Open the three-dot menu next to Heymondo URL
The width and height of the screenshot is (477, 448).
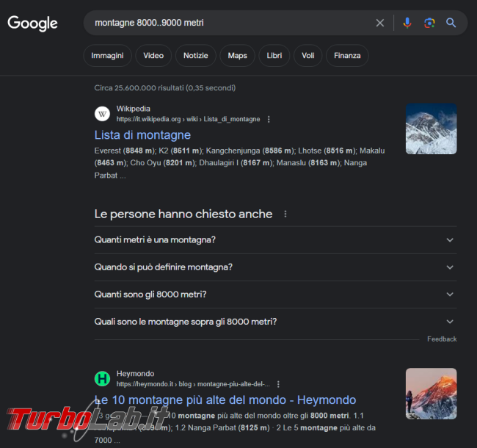278,384
